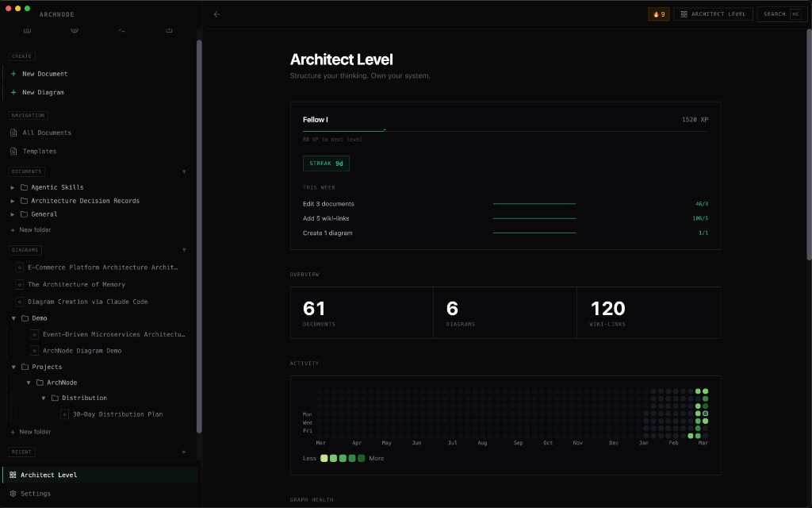Click the All Documents page icon
Image resolution: width=812 pixels, height=508 pixels.
14,133
